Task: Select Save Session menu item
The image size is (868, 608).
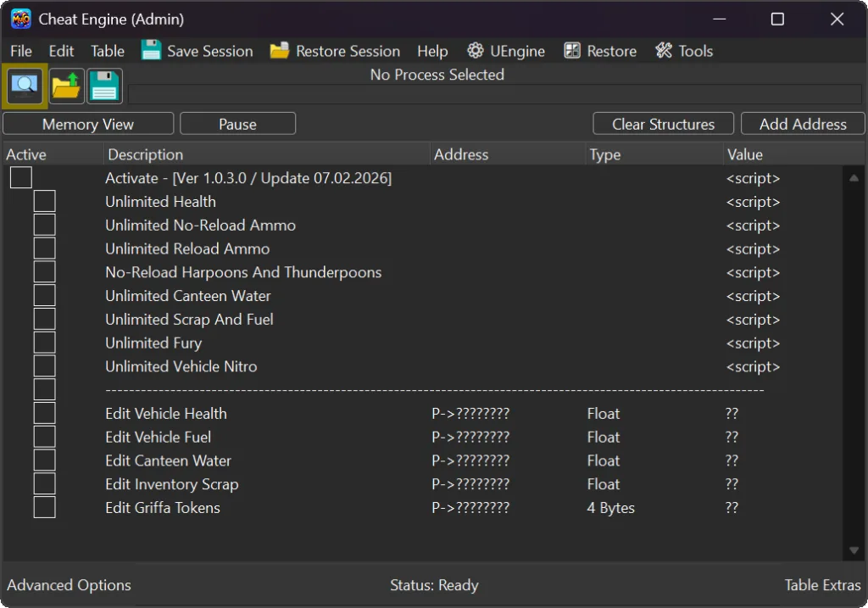Action: click(210, 51)
